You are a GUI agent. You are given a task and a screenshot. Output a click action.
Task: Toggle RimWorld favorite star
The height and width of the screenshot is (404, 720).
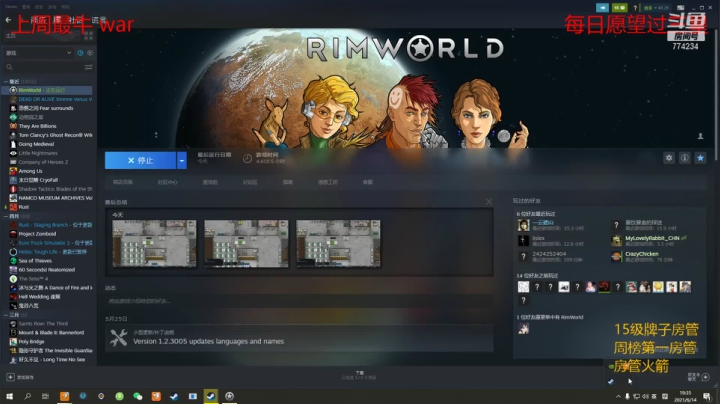700,158
